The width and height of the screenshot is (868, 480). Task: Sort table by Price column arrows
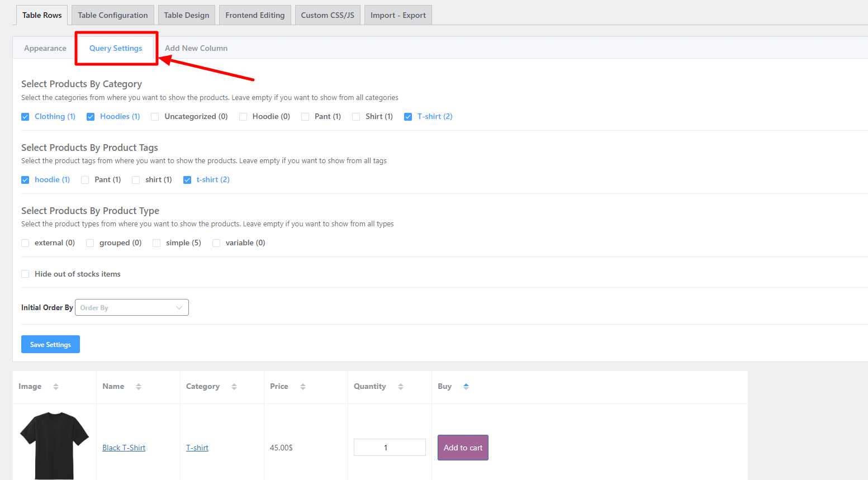(x=303, y=387)
